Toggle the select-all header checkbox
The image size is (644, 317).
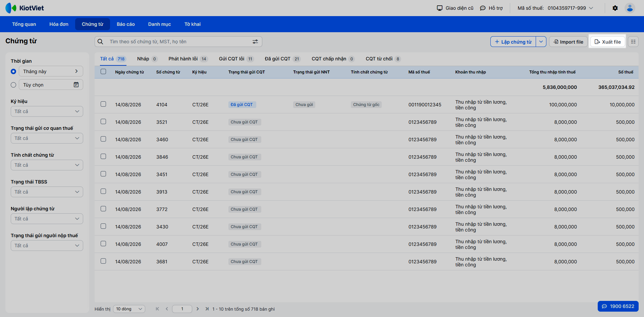coord(103,71)
